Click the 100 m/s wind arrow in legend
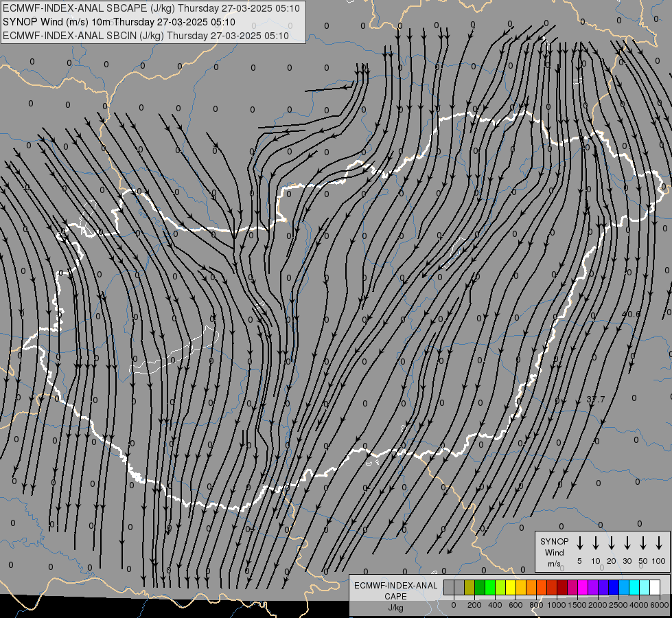 click(x=659, y=543)
